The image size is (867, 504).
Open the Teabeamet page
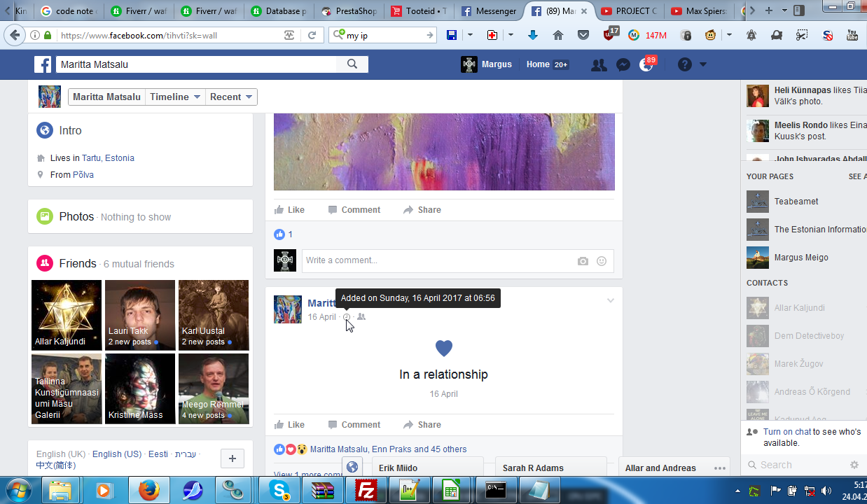pyautogui.click(x=796, y=202)
